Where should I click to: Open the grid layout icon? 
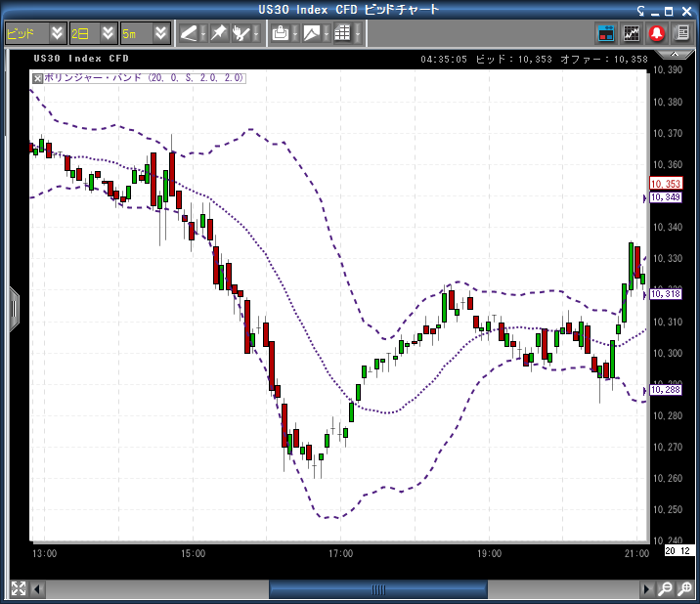pos(342,33)
